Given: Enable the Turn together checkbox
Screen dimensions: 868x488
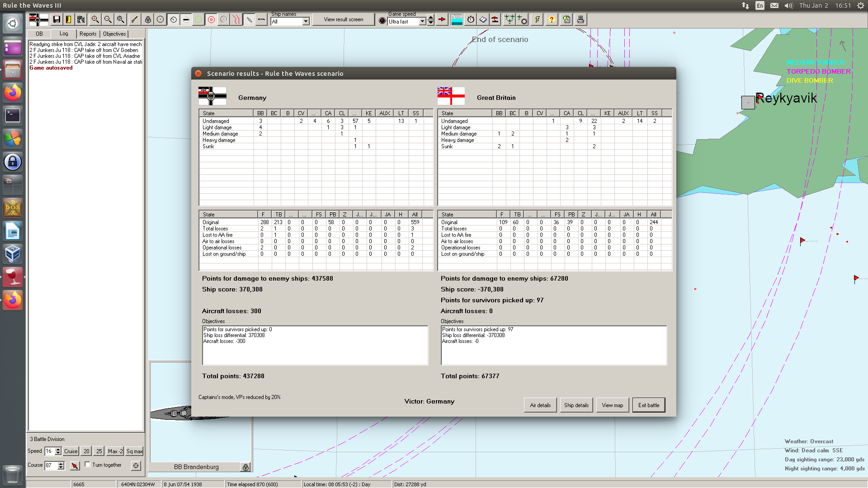Looking at the screenshot, I should (x=87, y=464).
